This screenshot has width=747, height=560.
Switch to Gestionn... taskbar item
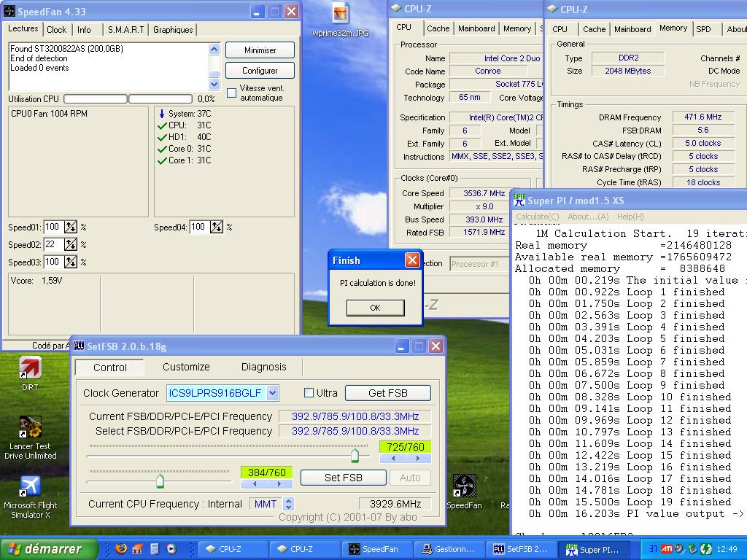pyautogui.click(x=448, y=549)
